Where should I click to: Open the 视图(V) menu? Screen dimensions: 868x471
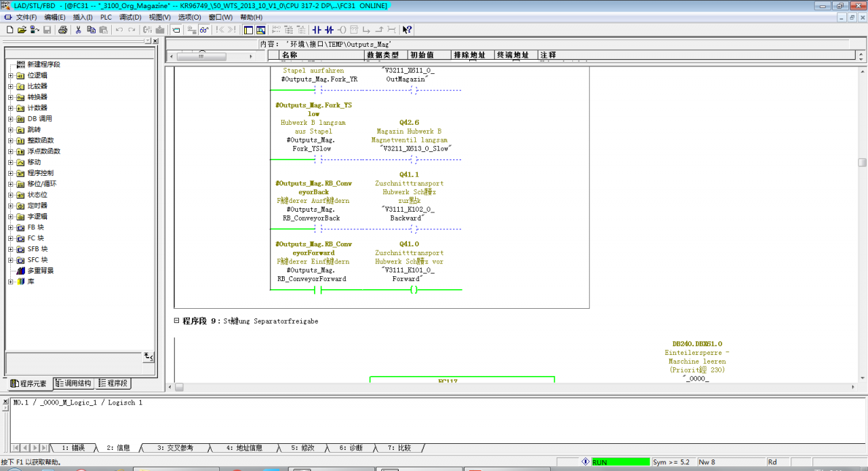pos(160,17)
